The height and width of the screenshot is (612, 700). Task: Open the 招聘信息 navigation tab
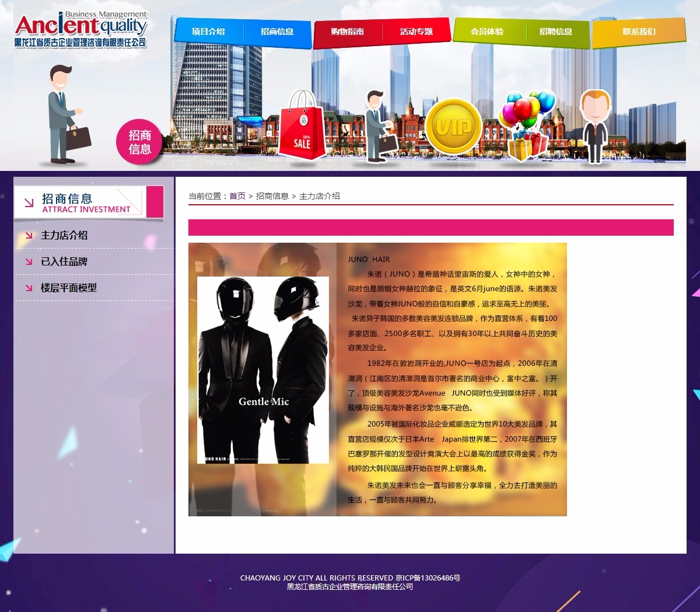click(x=556, y=32)
